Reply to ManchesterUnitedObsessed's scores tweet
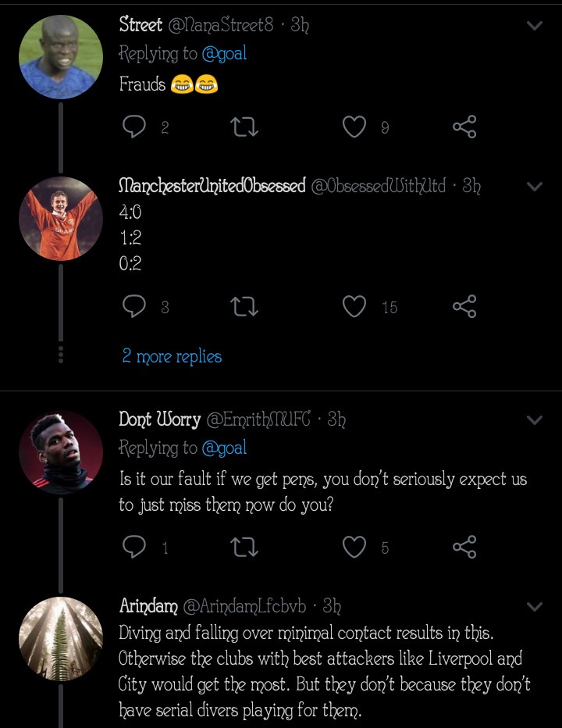The height and width of the screenshot is (728, 562). pos(134,306)
